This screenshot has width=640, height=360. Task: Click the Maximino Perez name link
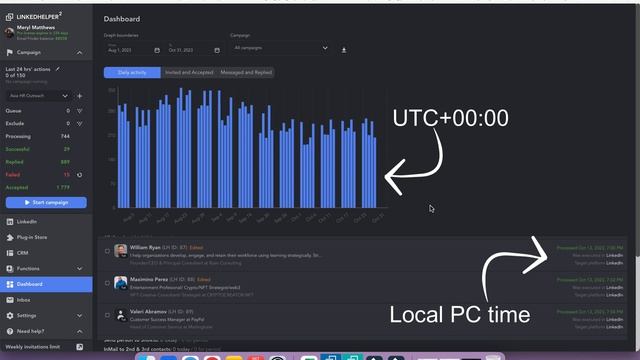(149, 280)
